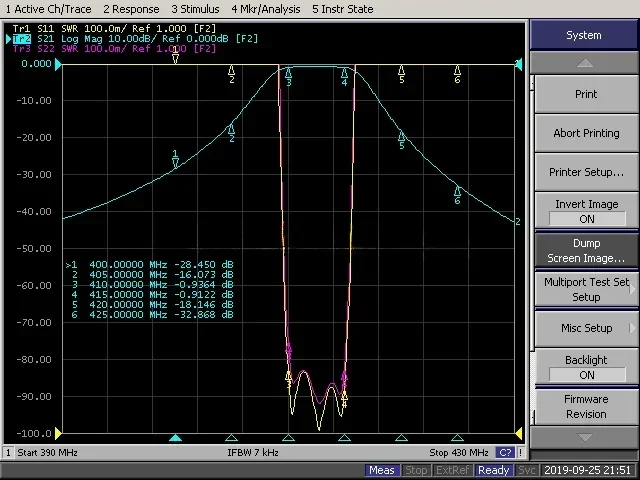Click the channel 1 indicator in status bar
The width and height of the screenshot is (640, 480).
(8, 453)
